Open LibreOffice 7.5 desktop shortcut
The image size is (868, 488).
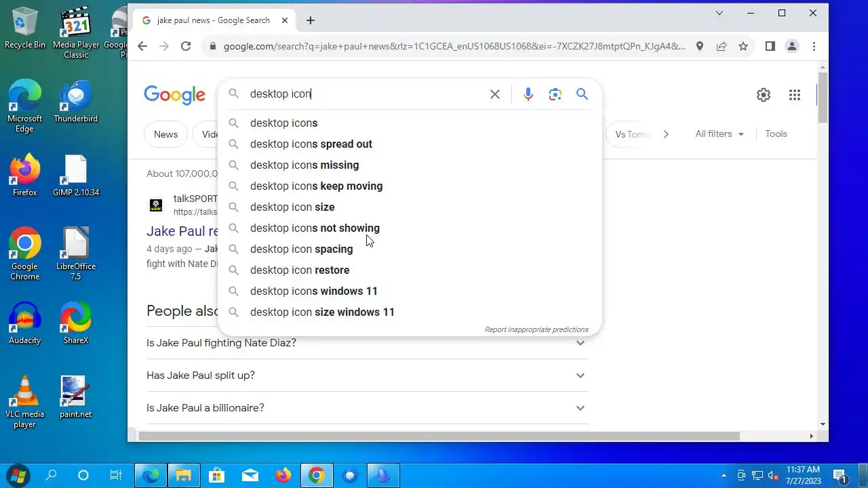tap(76, 254)
